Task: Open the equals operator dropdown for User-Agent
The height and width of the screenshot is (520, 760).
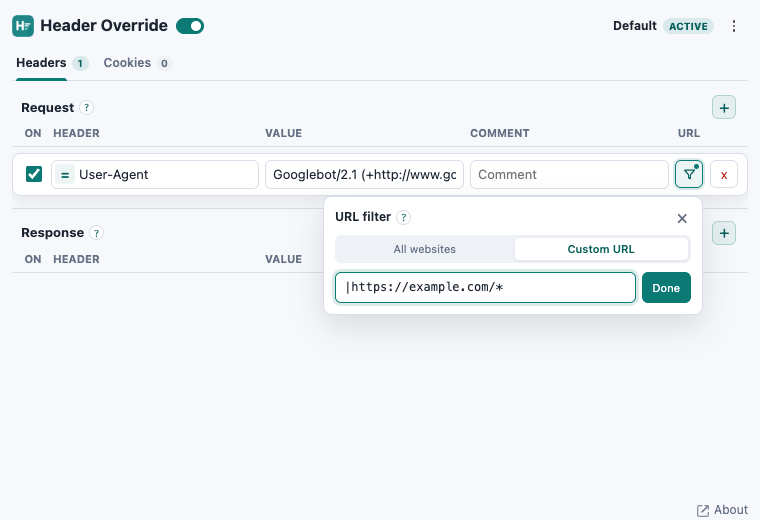Action: (x=65, y=174)
